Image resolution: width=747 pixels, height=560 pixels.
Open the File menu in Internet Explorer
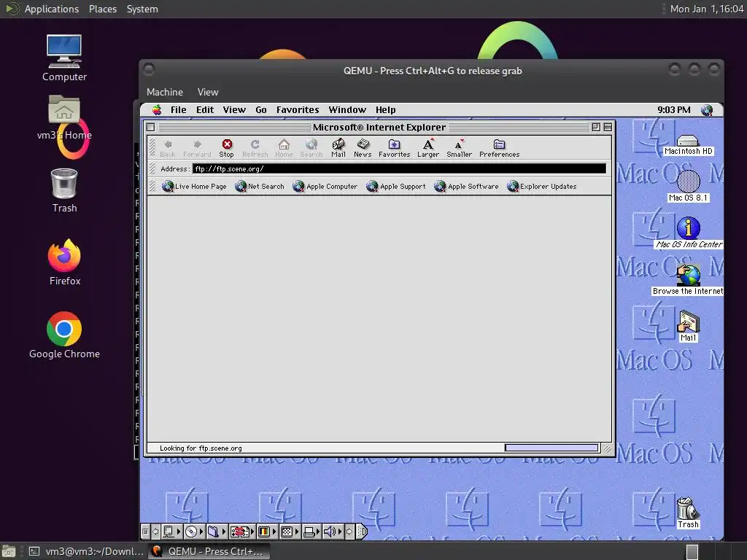point(179,110)
